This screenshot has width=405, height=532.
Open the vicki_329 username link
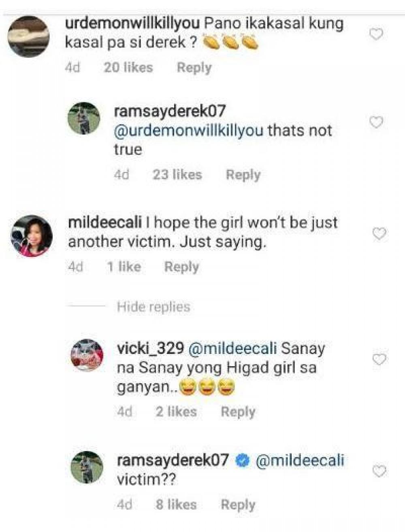coord(150,348)
